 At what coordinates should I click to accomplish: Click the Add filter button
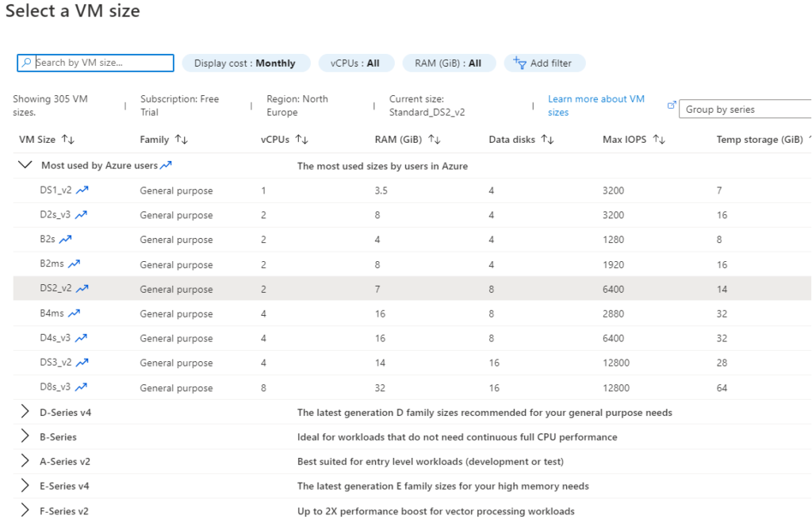[x=545, y=63]
